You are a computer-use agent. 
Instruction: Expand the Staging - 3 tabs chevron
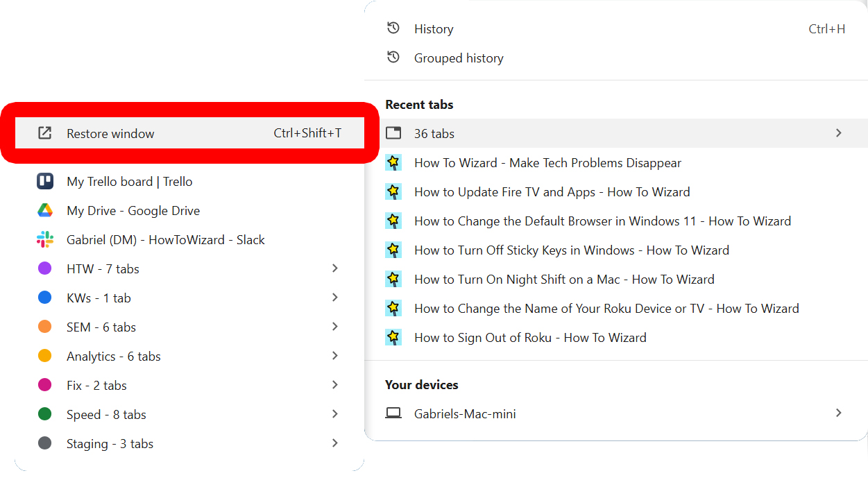point(335,443)
